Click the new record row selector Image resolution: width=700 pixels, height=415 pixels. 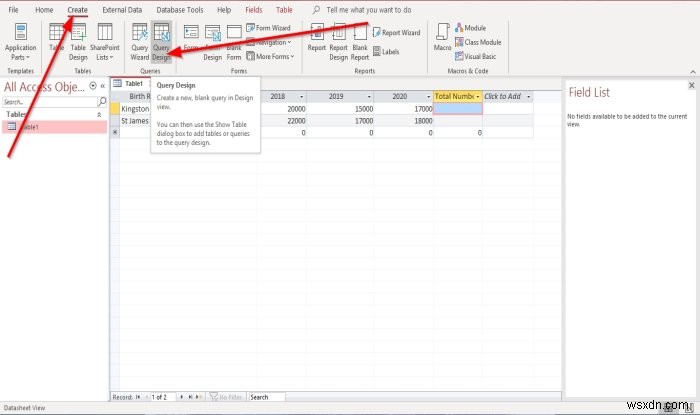pos(115,133)
